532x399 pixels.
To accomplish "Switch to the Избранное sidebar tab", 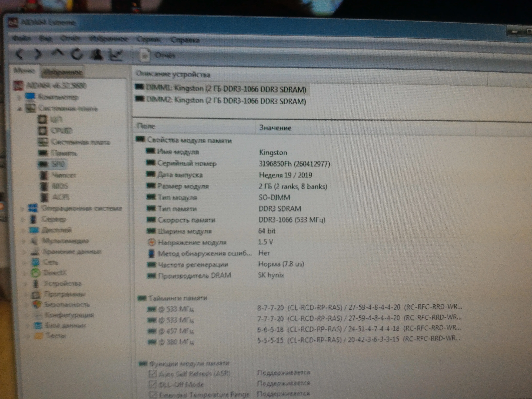I will [63, 72].
